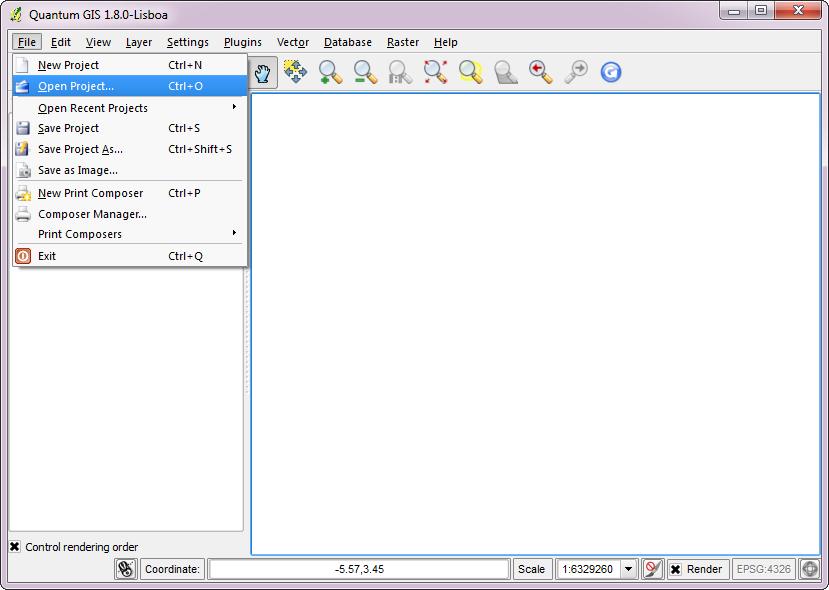Close the File menu via its title

(27, 42)
